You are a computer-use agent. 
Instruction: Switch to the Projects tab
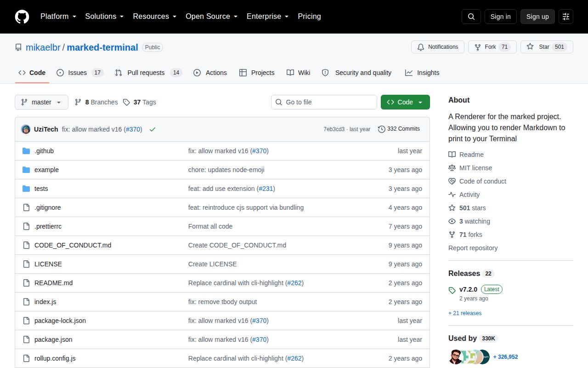coord(257,73)
